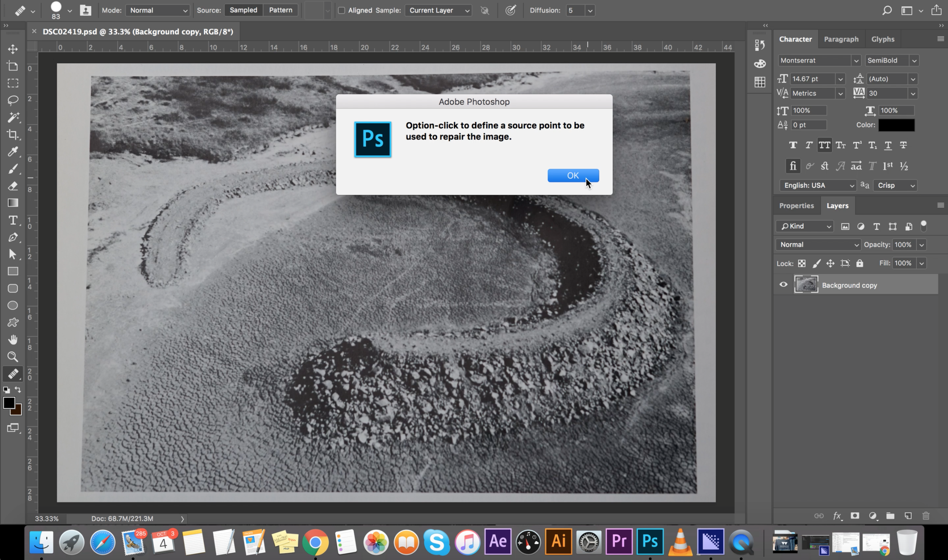948x560 pixels.
Task: Switch to the Paragraph tab
Action: pyautogui.click(x=841, y=39)
